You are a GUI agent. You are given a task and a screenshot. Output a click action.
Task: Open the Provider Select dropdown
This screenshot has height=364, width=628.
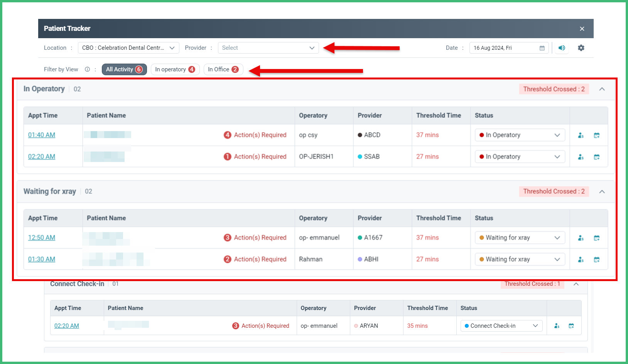coord(268,48)
